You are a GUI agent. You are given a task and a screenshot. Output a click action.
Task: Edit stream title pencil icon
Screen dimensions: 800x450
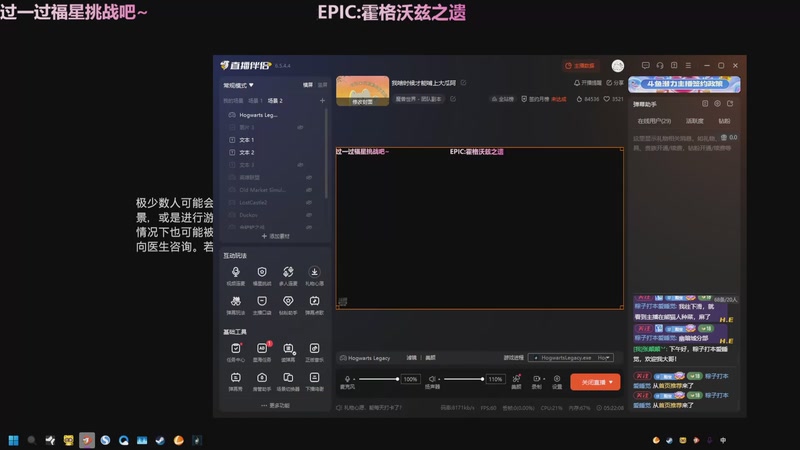tap(463, 83)
